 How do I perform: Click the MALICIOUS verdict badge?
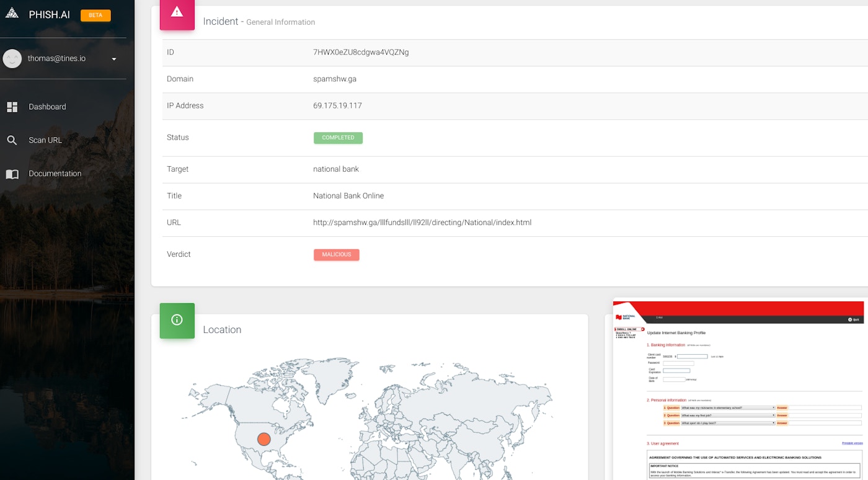coord(337,255)
